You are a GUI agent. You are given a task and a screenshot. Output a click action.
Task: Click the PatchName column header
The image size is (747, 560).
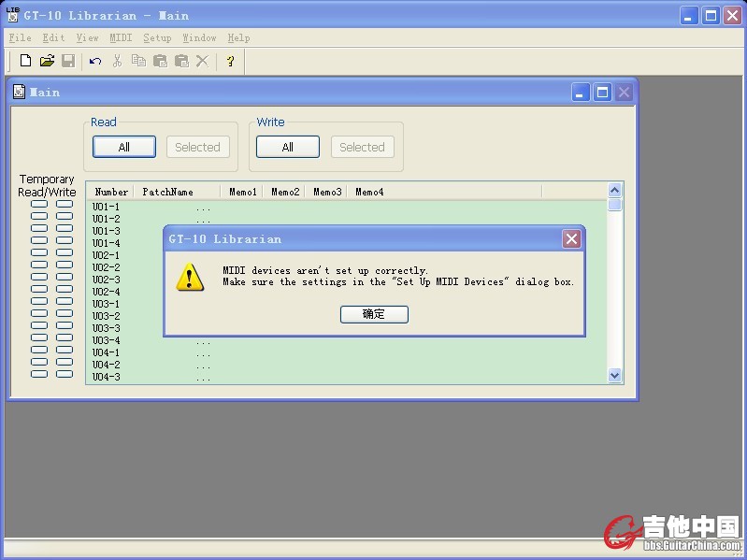tap(178, 192)
